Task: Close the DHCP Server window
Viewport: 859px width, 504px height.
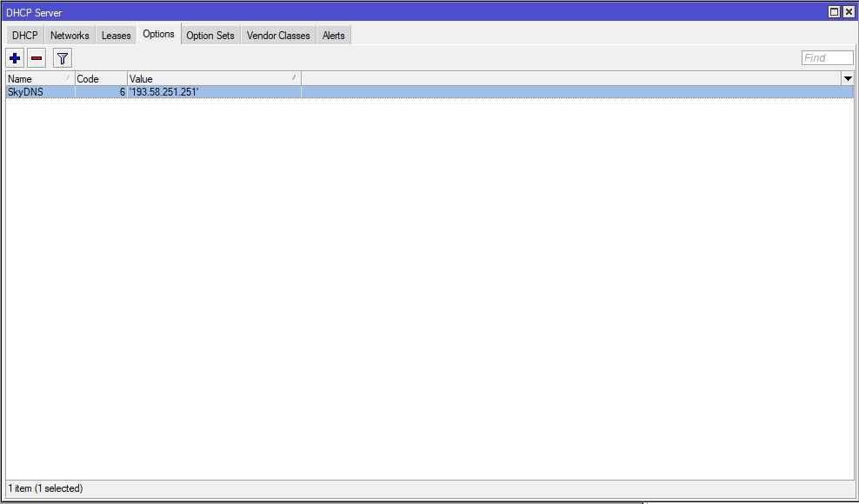Action: point(849,12)
